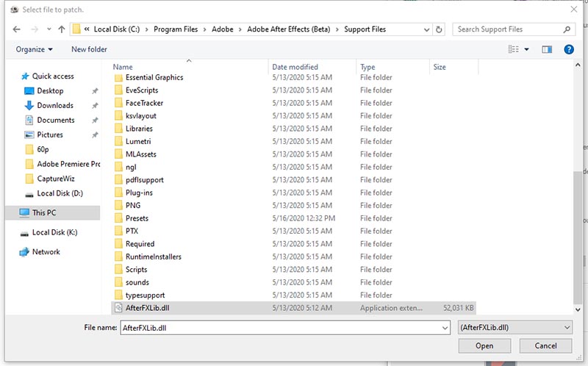Click Adobe After Effects (Beta) breadcrumb
The height and width of the screenshot is (366, 588).
[x=288, y=29]
